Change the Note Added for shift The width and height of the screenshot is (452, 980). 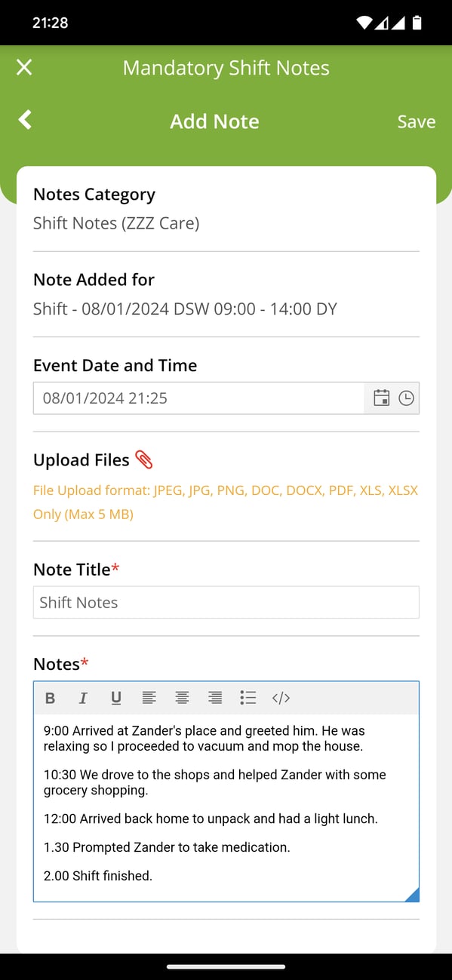(185, 309)
